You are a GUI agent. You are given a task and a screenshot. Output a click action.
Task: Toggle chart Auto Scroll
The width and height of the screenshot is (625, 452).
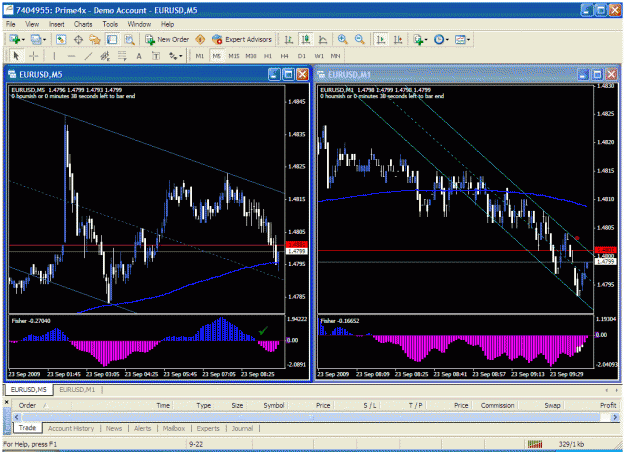point(381,39)
